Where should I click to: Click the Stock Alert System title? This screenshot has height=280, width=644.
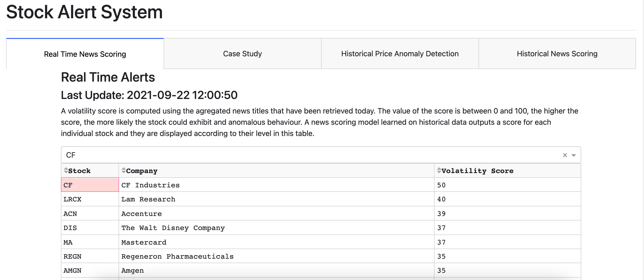(x=85, y=12)
